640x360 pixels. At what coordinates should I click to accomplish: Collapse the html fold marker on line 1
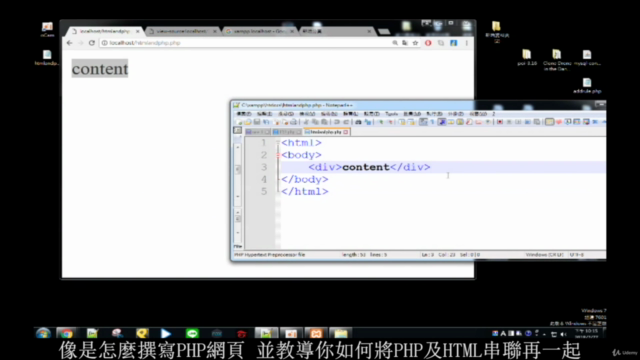tap(278, 143)
